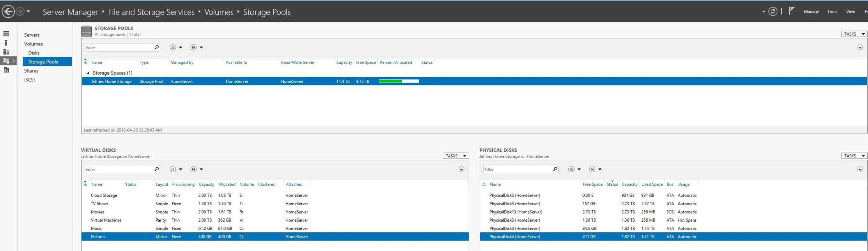Collapse the Storage Spaces (1) group
Viewport: 868px width, 251px height.
pyautogui.click(x=88, y=73)
